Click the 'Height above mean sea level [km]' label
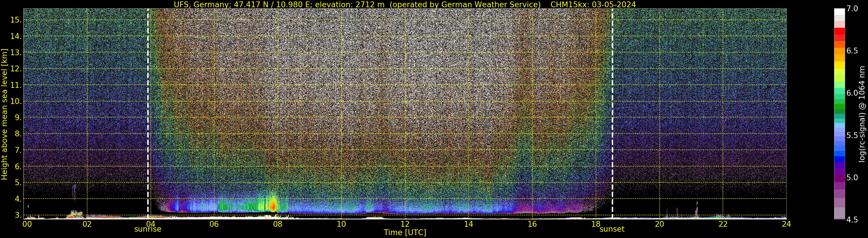The image size is (868, 238). coord(4,114)
